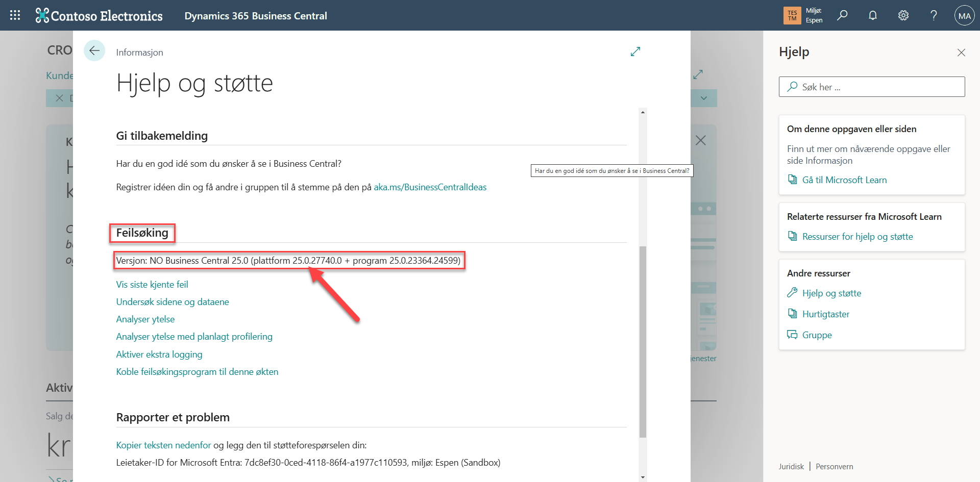Open Dynamics 365 Business Central home

(256, 16)
